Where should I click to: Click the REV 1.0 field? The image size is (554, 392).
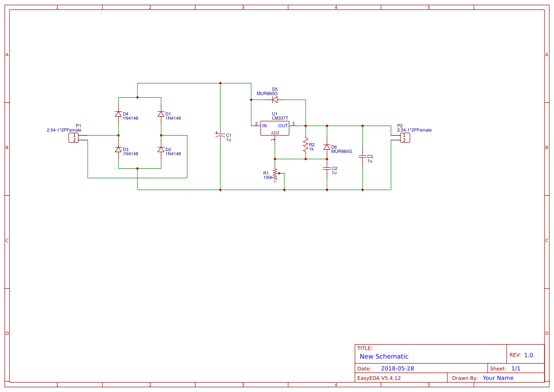pyautogui.click(x=522, y=354)
